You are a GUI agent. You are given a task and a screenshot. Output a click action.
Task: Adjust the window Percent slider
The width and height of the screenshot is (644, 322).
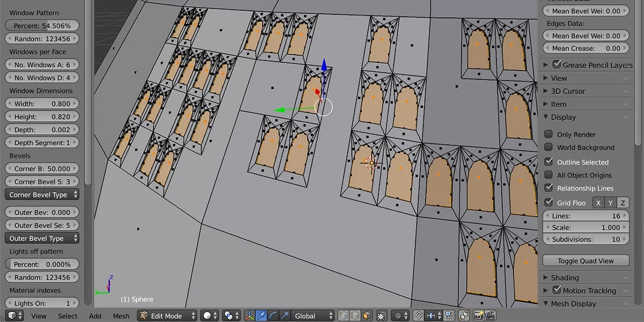pos(41,25)
